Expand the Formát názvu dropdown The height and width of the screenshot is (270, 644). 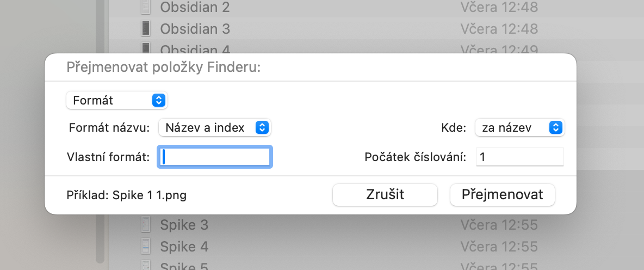(215, 128)
